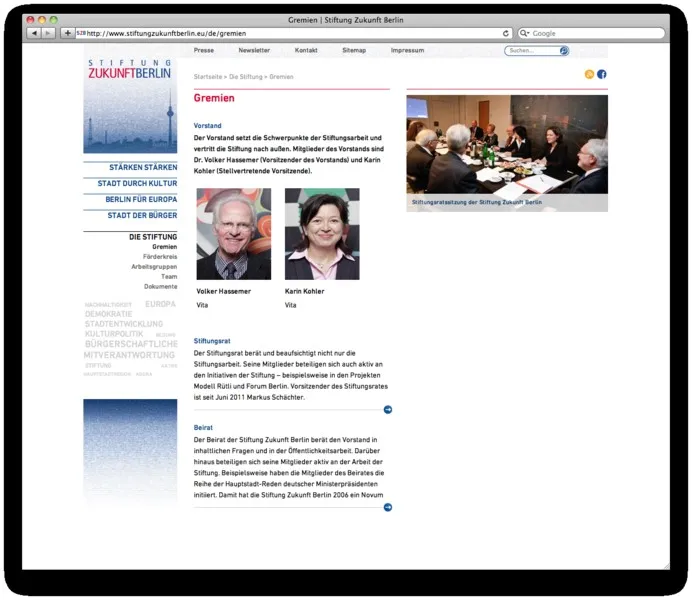Close the window with red button
The image size is (692, 600).
[x=30, y=20]
